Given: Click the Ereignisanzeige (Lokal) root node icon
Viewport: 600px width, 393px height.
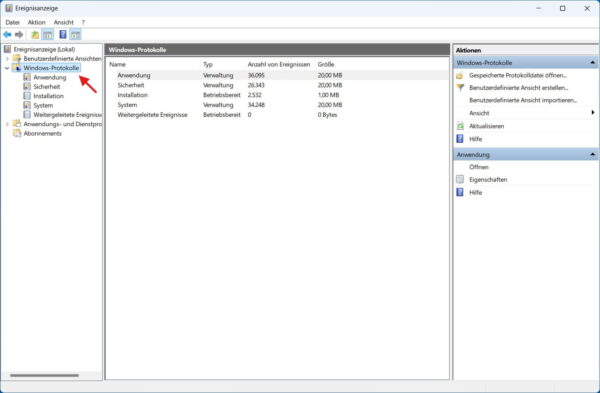Looking at the screenshot, I should point(7,49).
